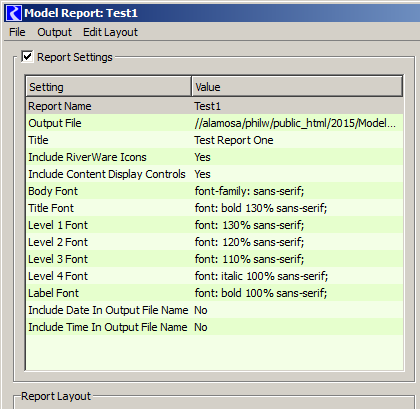
Task: Edit the Level 2 Font 120% value
Action: click(249, 242)
